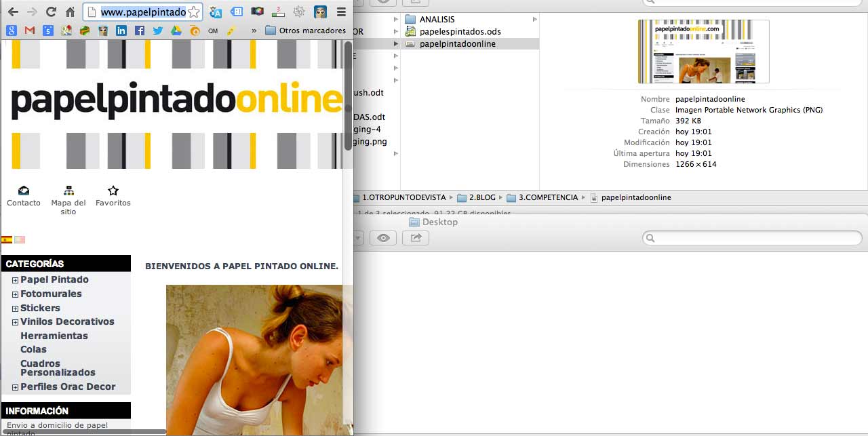868x436 pixels.
Task: Click the Quick Look eye icon in Finder
Action: click(x=383, y=238)
